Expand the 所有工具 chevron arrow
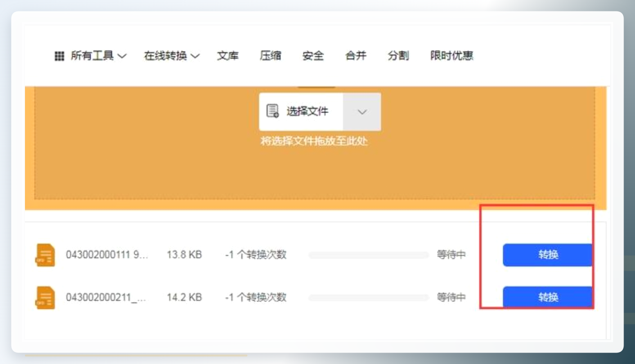The image size is (635, 364). click(x=122, y=56)
